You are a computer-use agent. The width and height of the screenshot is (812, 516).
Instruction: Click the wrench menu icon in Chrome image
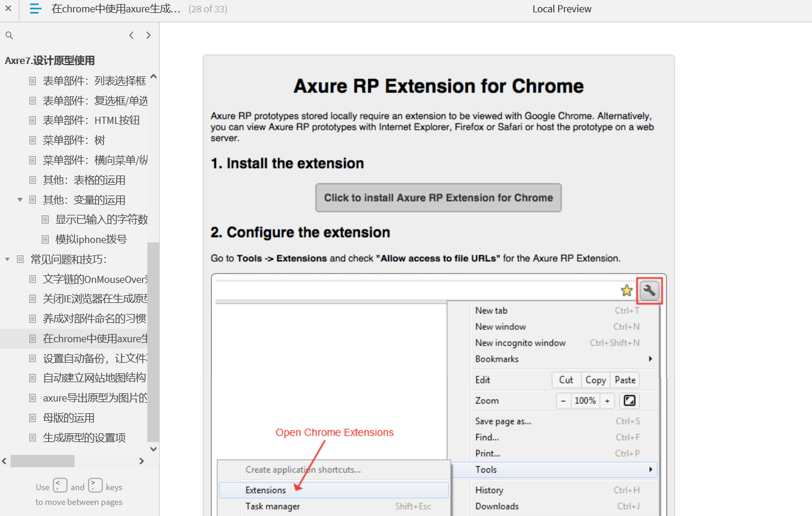click(x=649, y=291)
